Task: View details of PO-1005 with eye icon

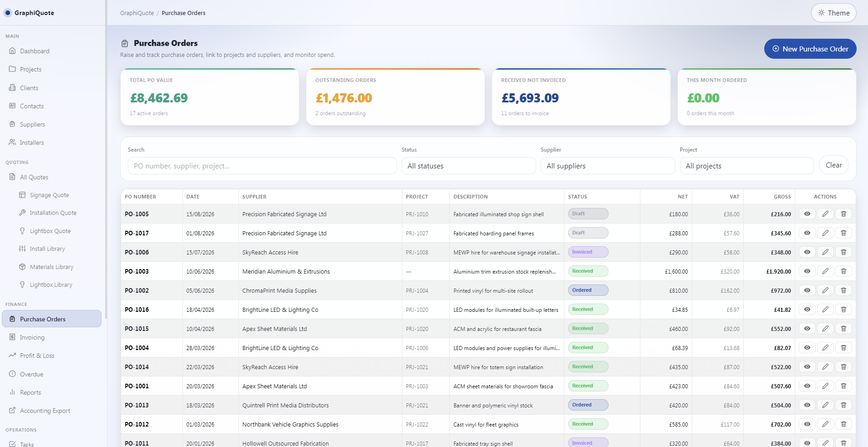Action: 807,214
